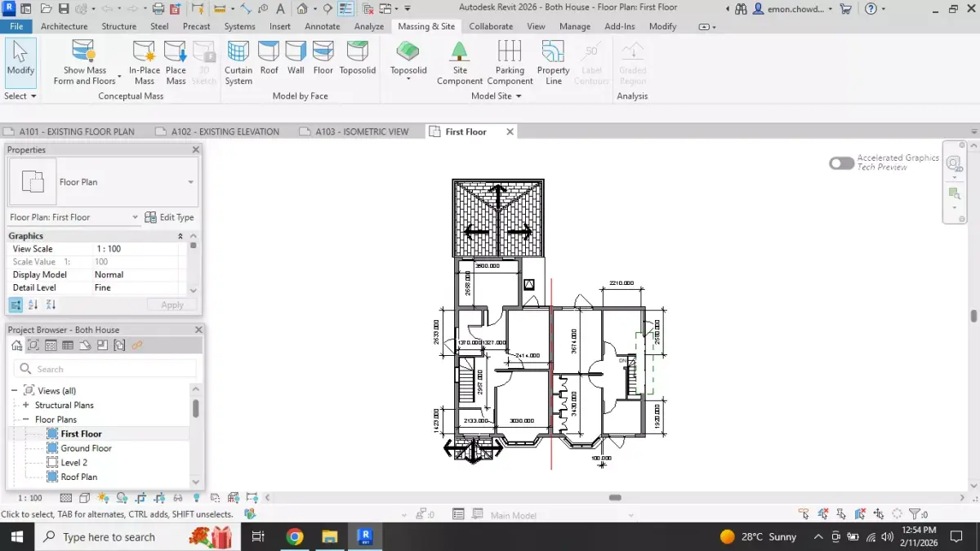Activate the Property Line tool
Image resolution: width=980 pixels, height=551 pixels.
pos(553,64)
